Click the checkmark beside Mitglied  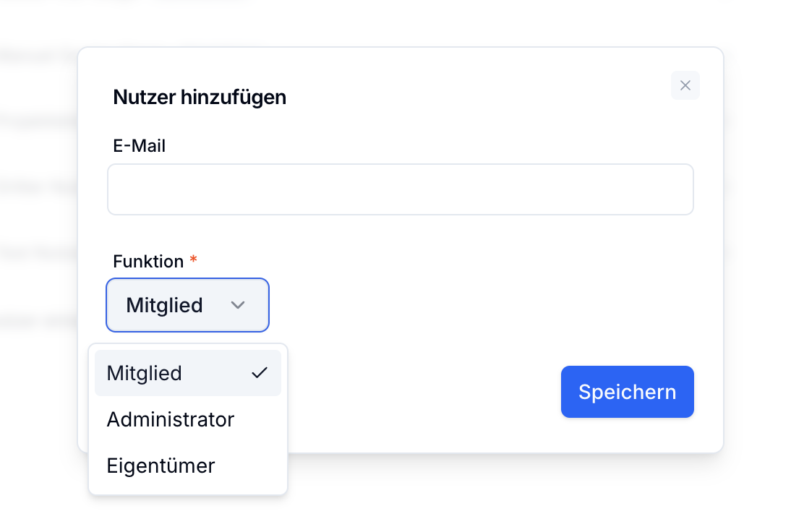point(260,373)
